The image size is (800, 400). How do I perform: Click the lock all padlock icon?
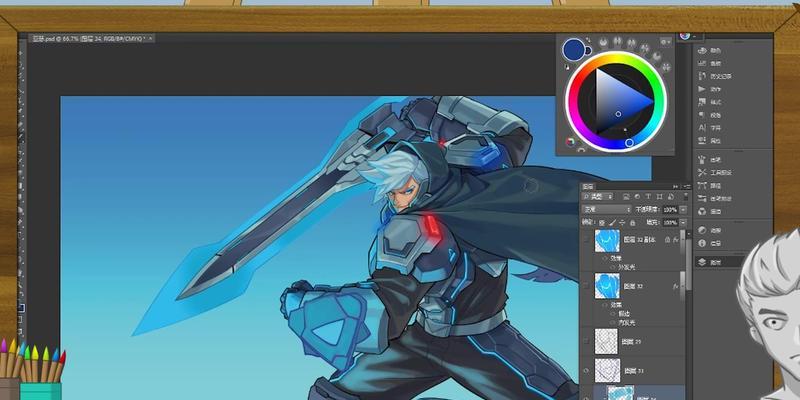point(633,222)
